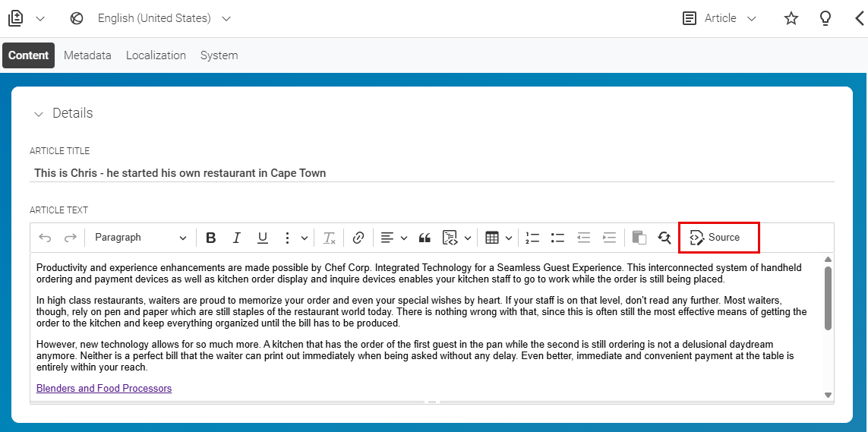
Task: Open find and replace tool
Action: coord(664,238)
